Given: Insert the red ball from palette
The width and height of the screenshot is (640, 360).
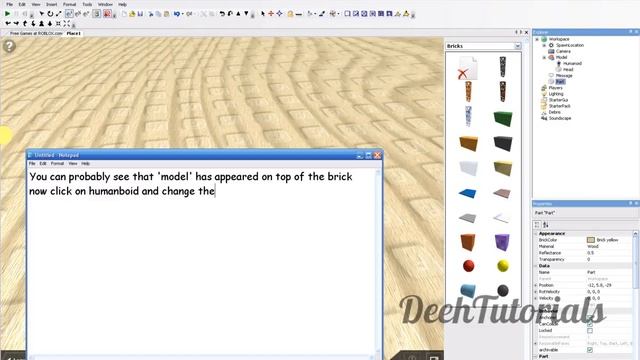Looking at the screenshot, I should tap(469, 266).
